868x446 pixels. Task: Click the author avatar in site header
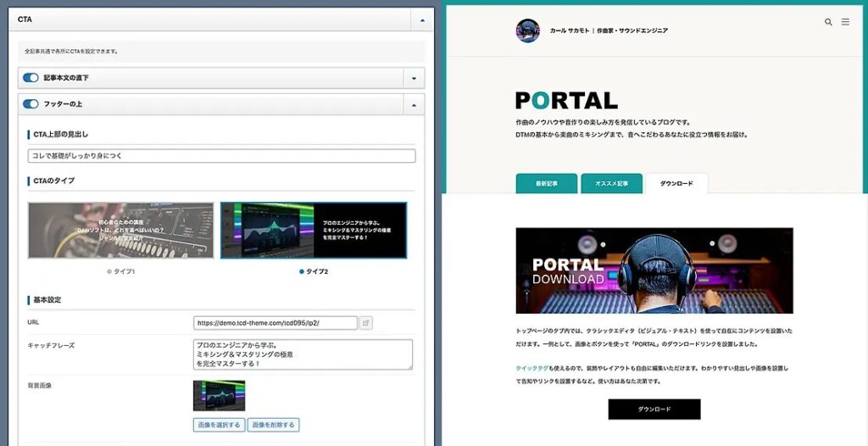527,31
